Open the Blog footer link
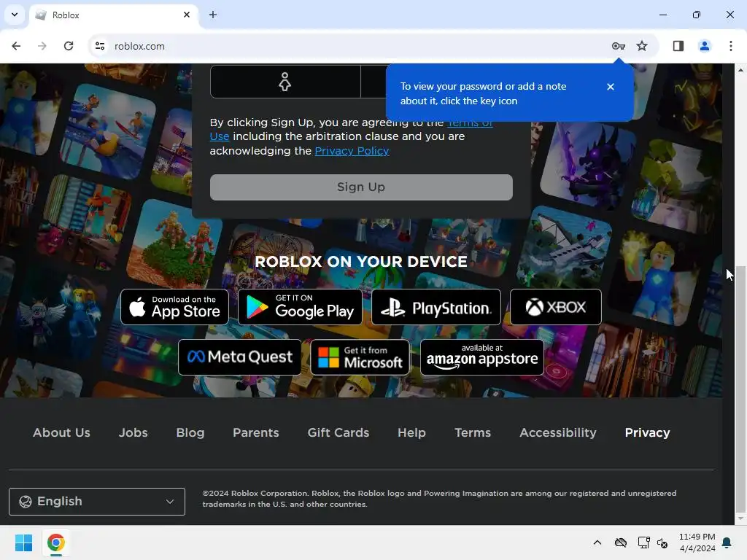This screenshot has height=560, width=747. (x=190, y=432)
